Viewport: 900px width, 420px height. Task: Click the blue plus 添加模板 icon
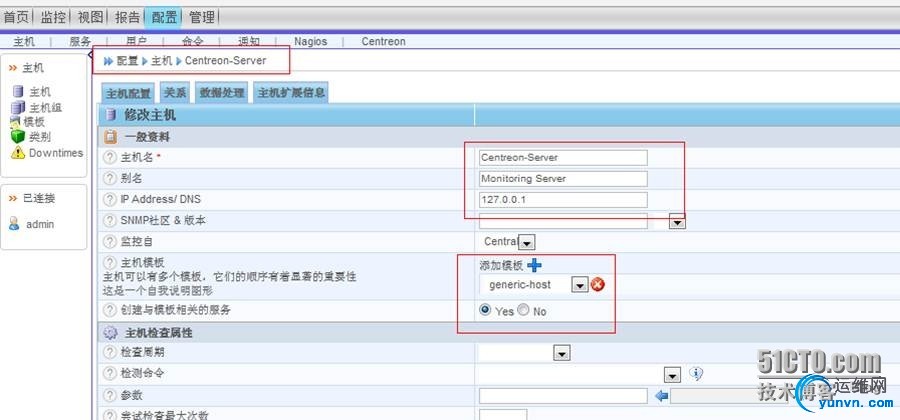pyautogui.click(x=534, y=265)
